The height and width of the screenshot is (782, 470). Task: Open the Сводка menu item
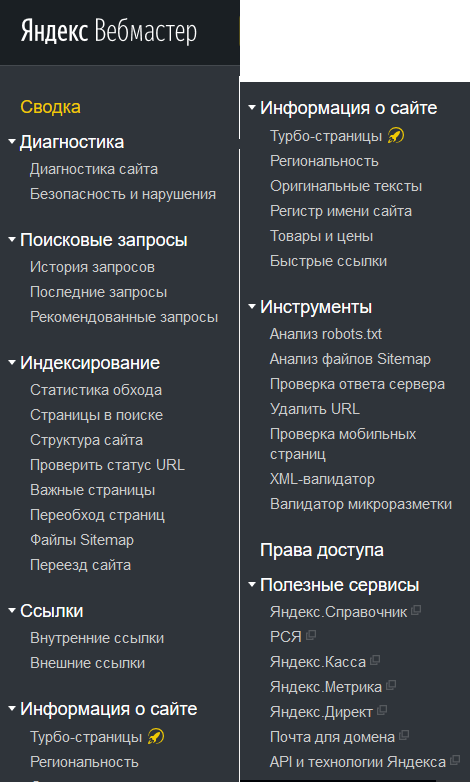pos(50,107)
